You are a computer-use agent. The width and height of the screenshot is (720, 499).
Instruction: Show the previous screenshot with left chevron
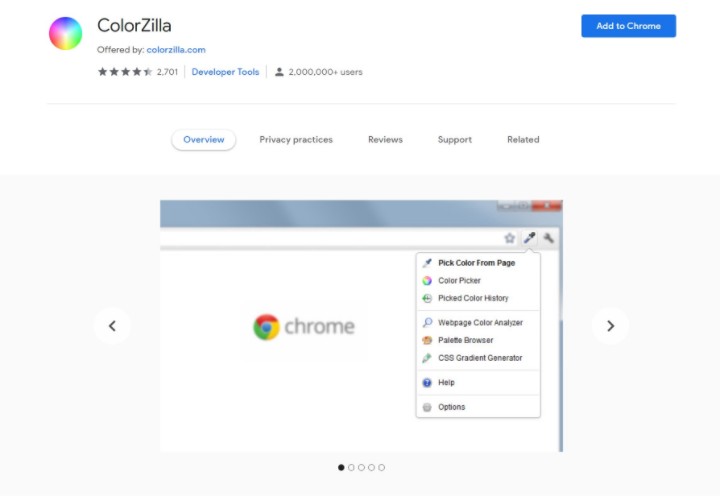click(x=112, y=325)
